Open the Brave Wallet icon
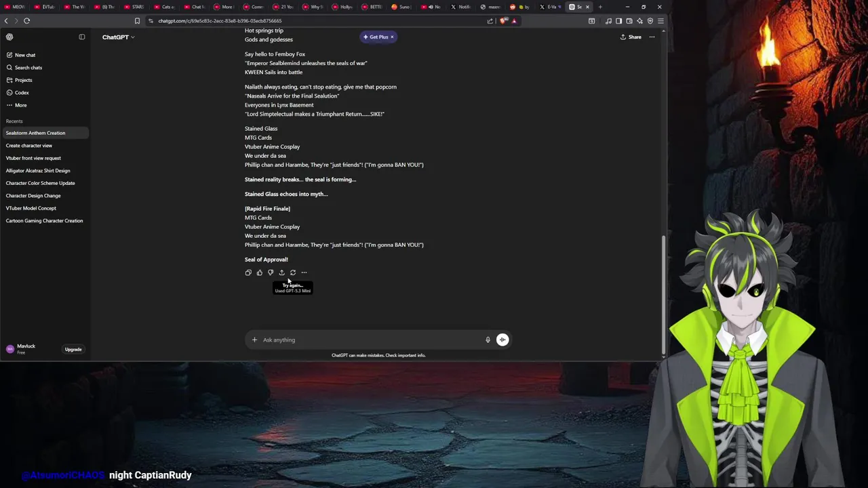868x488 pixels. pos(629,20)
